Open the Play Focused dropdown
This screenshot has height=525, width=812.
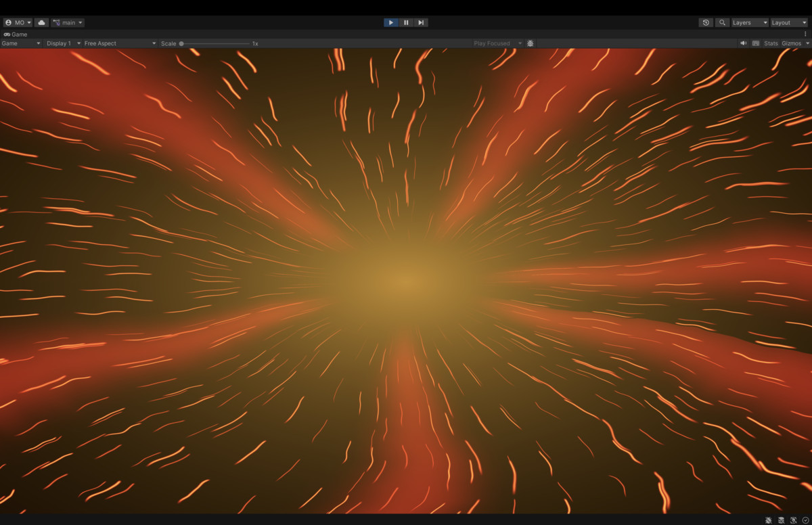click(497, 43)
